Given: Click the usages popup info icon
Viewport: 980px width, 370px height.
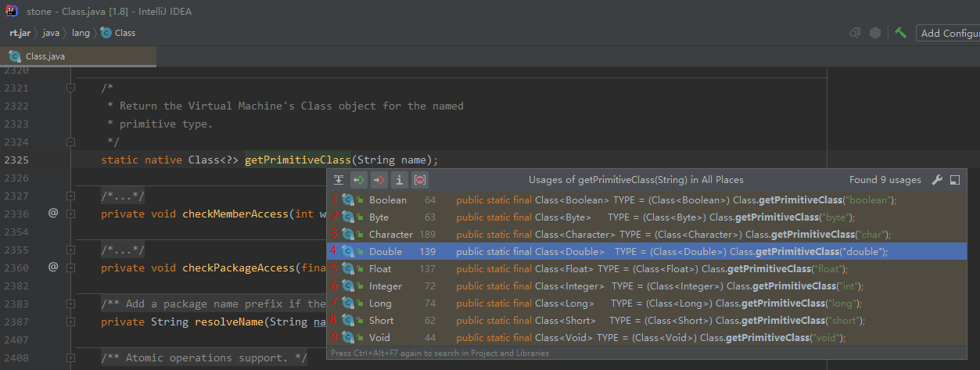Looking at the screenshot, I should pos(399,180).
